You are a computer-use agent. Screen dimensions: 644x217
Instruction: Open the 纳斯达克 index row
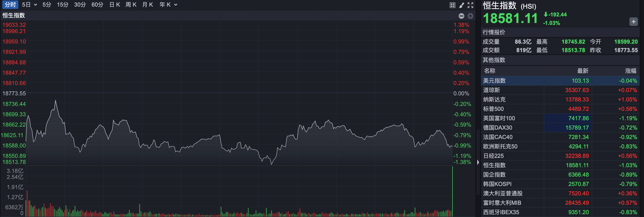[x=560, y=99]
